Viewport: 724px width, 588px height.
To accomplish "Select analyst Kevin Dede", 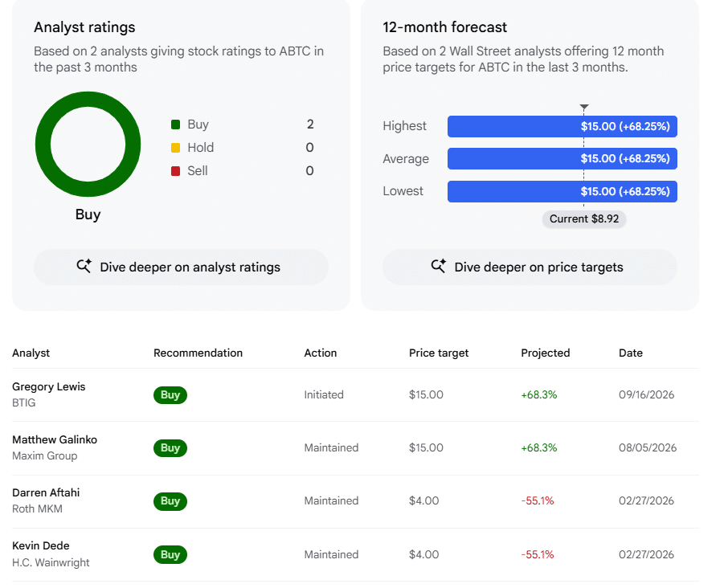I will [41, 546].
